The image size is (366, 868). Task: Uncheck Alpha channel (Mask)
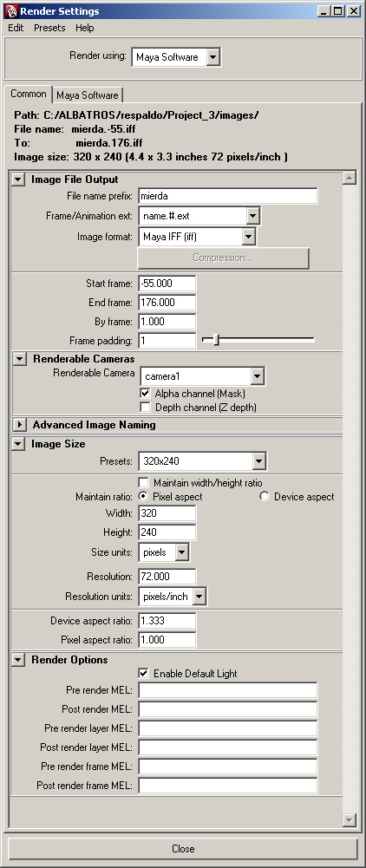point(145,394)
